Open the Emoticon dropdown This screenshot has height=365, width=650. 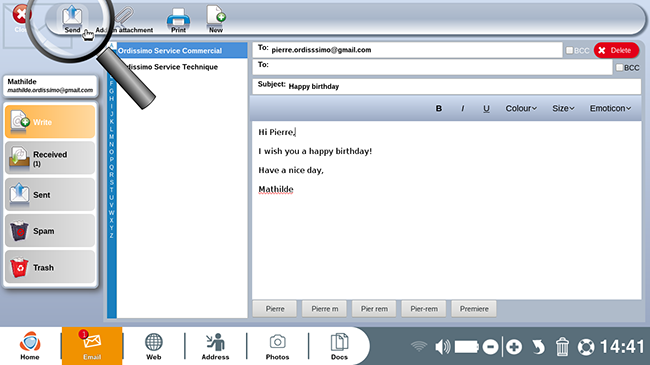click(610, 108)
